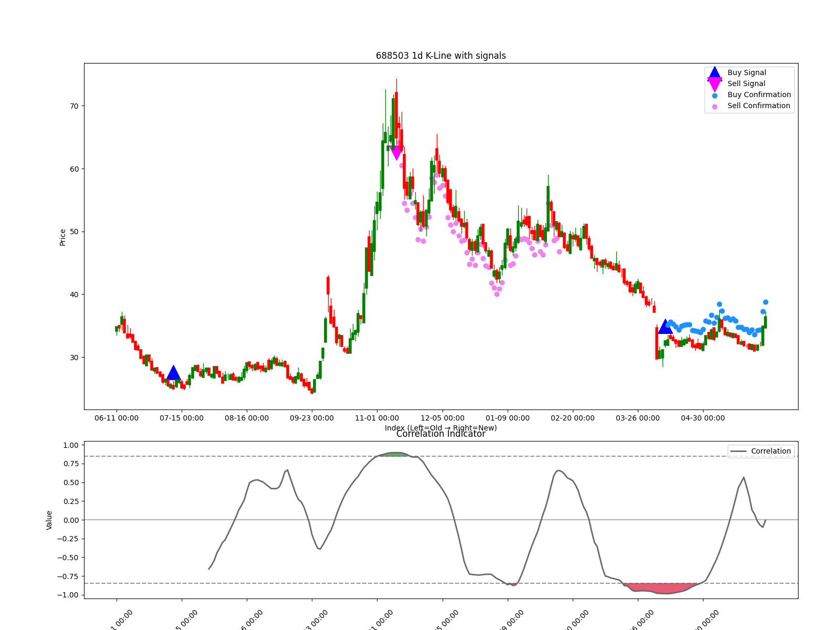Click the '04-30 00:00' date tick under the price chart
840x630 pixels.
click(x=703, y=418)
